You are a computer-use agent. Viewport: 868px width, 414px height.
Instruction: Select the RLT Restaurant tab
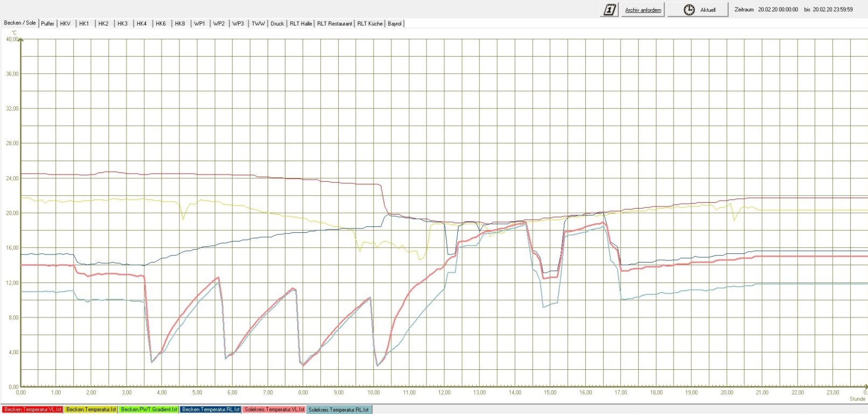click(334, 24)
